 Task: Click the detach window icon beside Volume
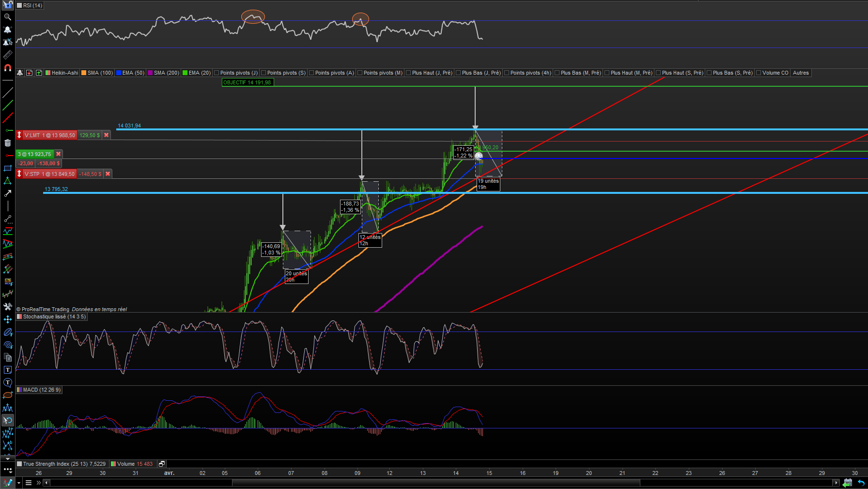(162, 464)
